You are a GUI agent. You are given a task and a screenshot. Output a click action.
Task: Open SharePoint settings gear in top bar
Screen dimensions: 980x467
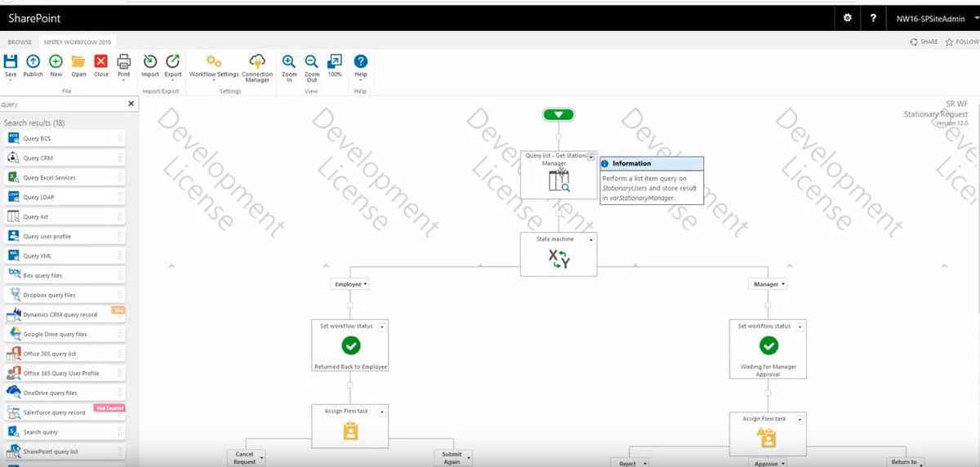(848, 18)
